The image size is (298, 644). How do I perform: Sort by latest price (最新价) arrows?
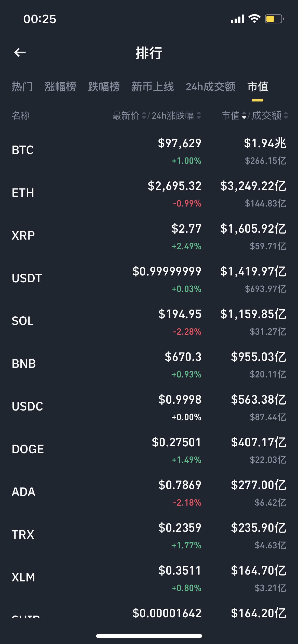click(144, 115)
